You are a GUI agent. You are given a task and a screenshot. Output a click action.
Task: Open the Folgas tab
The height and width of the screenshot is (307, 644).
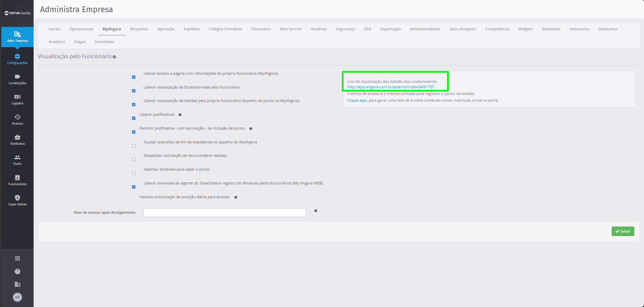pos(80,42)
